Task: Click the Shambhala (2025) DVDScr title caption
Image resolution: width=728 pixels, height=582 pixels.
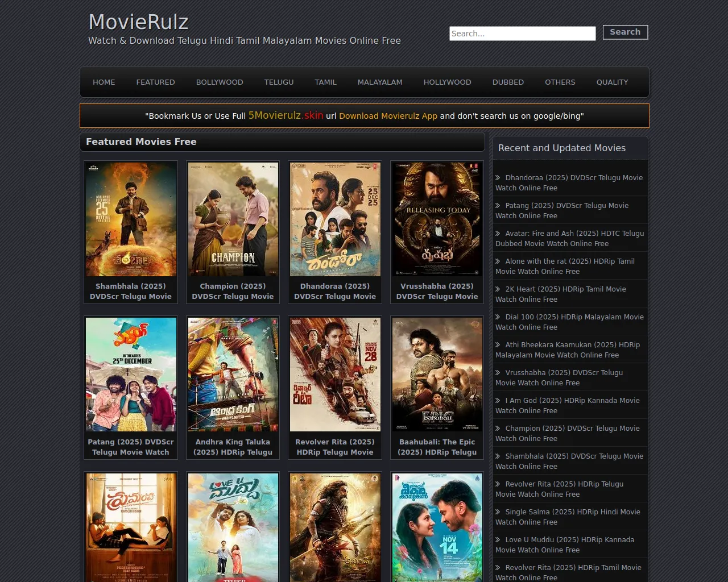Action: 131,291
